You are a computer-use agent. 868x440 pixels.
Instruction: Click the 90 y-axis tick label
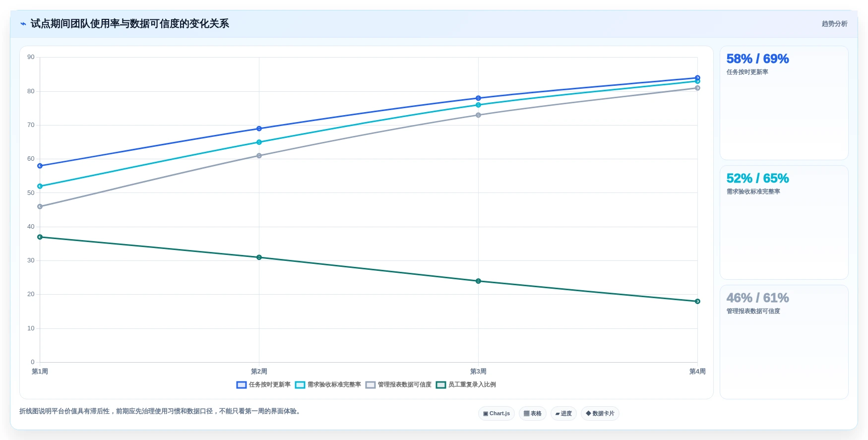click(x=31, y=57)
